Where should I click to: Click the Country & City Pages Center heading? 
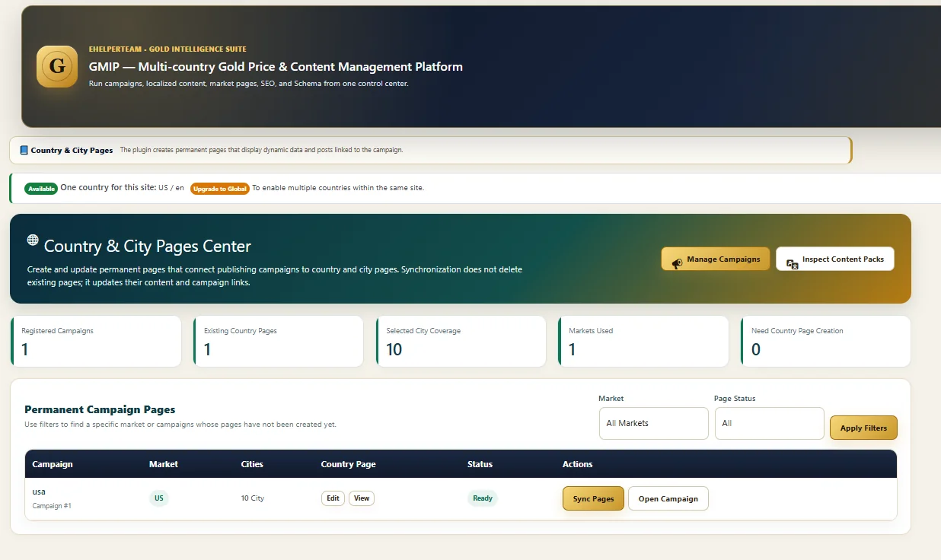pyautogui.click(x=148, y=246)
